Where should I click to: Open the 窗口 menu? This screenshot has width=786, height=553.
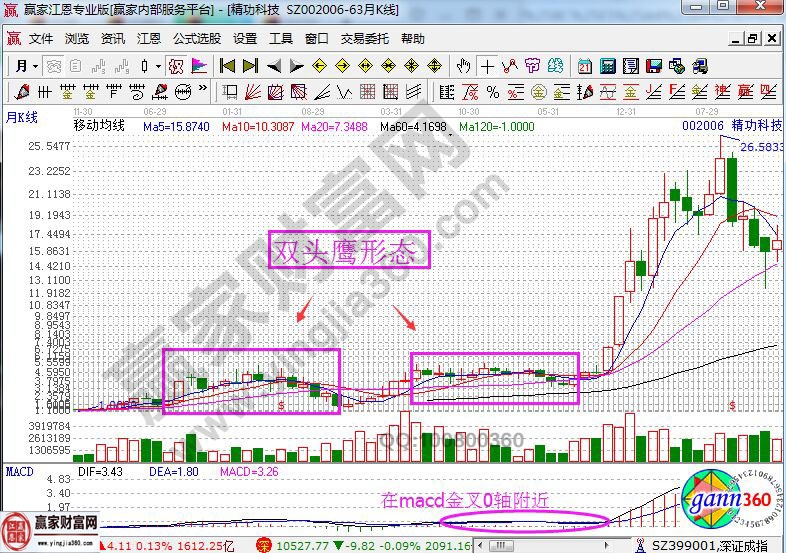click(317, 39)
